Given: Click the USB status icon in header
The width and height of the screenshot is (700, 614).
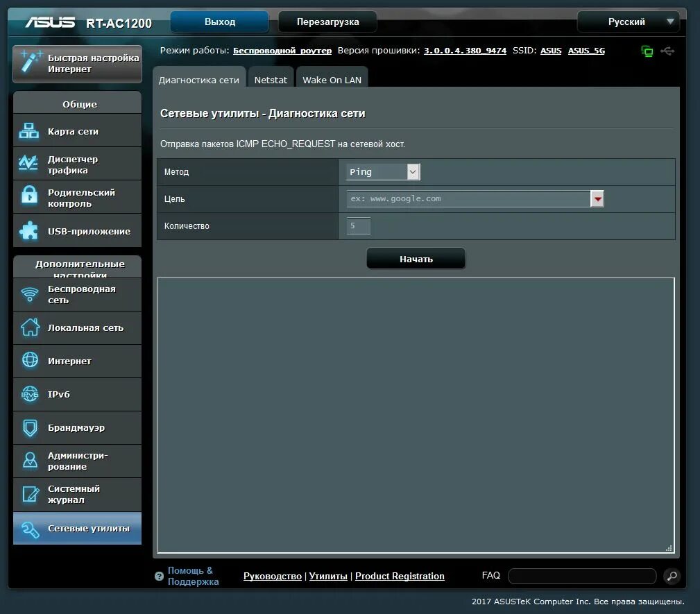Looking at the screenshot, I should 668,51.
